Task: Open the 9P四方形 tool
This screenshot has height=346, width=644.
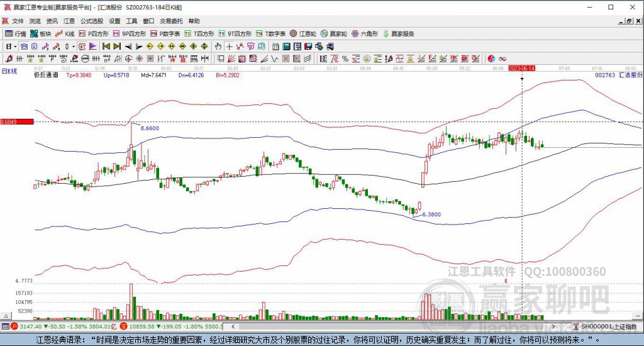Action: tap(130, 34)
